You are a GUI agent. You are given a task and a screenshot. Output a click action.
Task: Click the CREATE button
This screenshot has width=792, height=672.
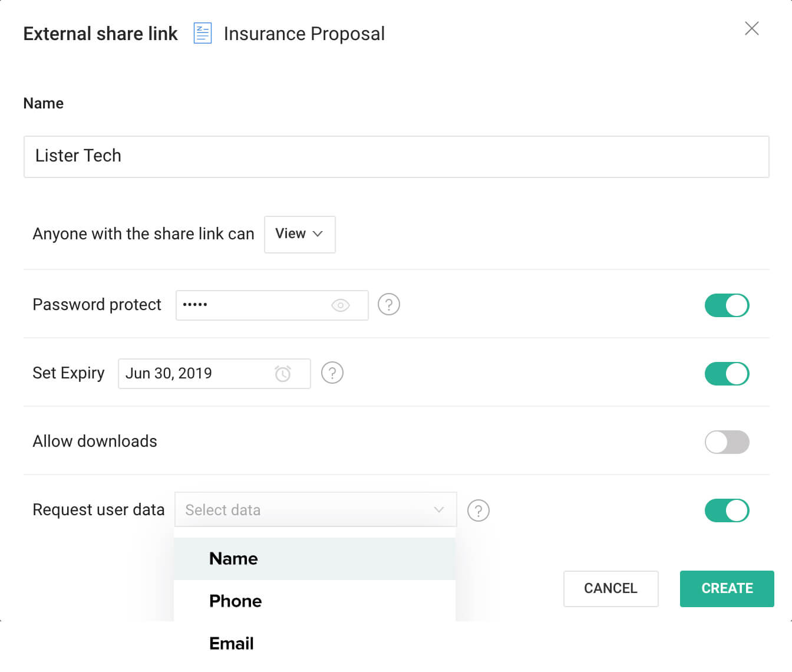click(x=727, y=588)
